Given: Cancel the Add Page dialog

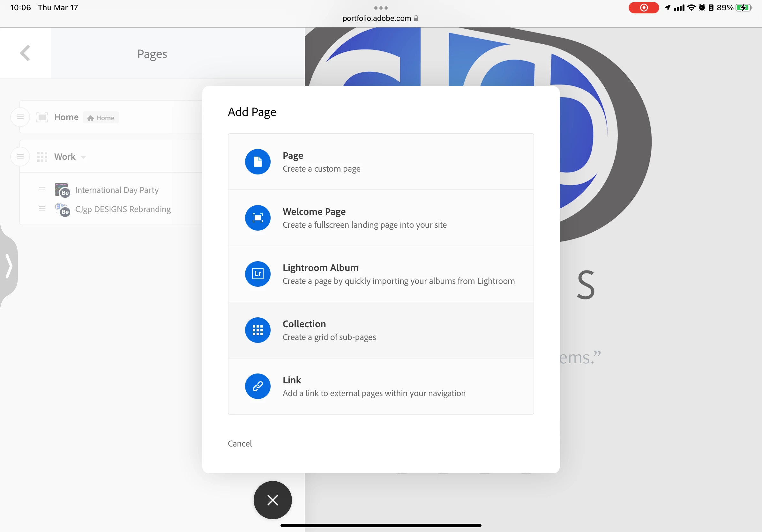Looking at the screenshot, I should [240, 443].
